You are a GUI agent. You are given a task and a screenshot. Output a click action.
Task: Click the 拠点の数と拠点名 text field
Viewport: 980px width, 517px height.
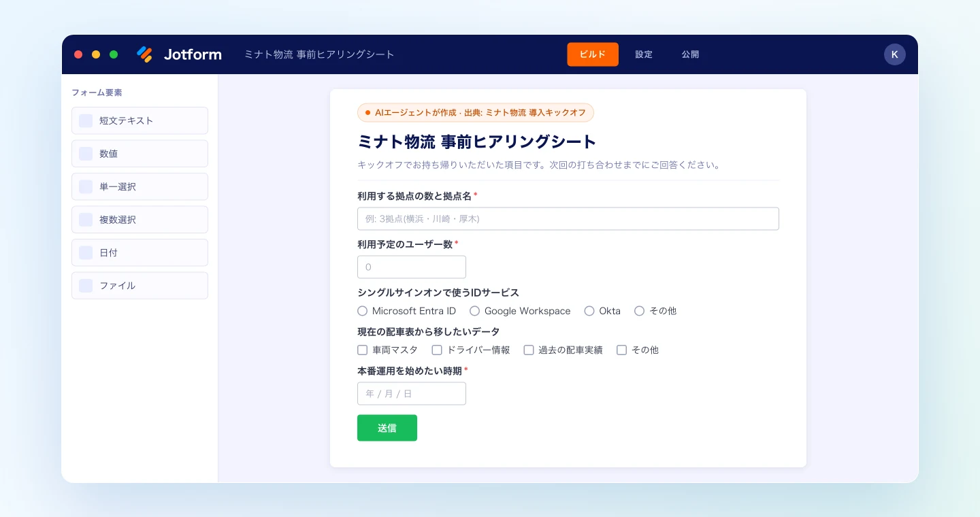(568, 219)
